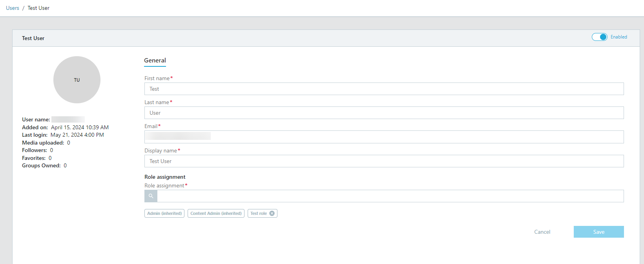Image resolution: width=644 pixels, height=264 pixels.
Task: Focus the Last name input field
Action: point(384,113)
